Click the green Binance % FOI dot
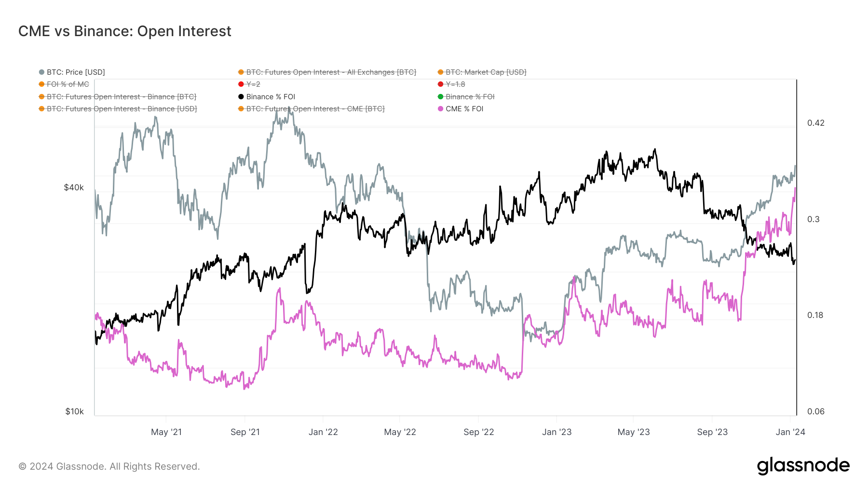The width and height of the screenshot is (868, 488). pos(440,97)
